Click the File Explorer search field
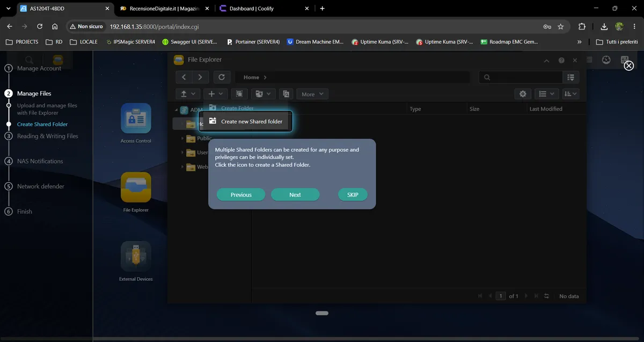Image resolution: width=644 pixels, height=342 pixels. pos(521,77)
